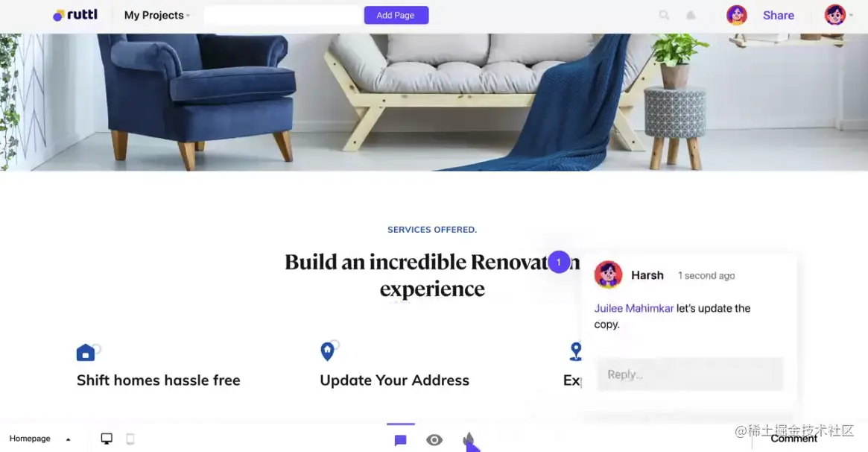The width and height of the screenshot is (868, 452).
Task: Open collaborator avatar next to Share
Action: pos(736,16)
